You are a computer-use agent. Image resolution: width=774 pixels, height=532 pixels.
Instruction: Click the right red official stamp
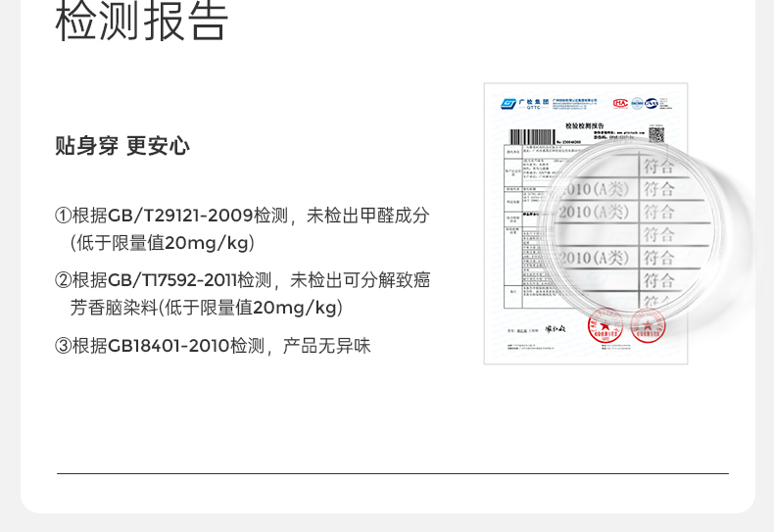point(648,325)
